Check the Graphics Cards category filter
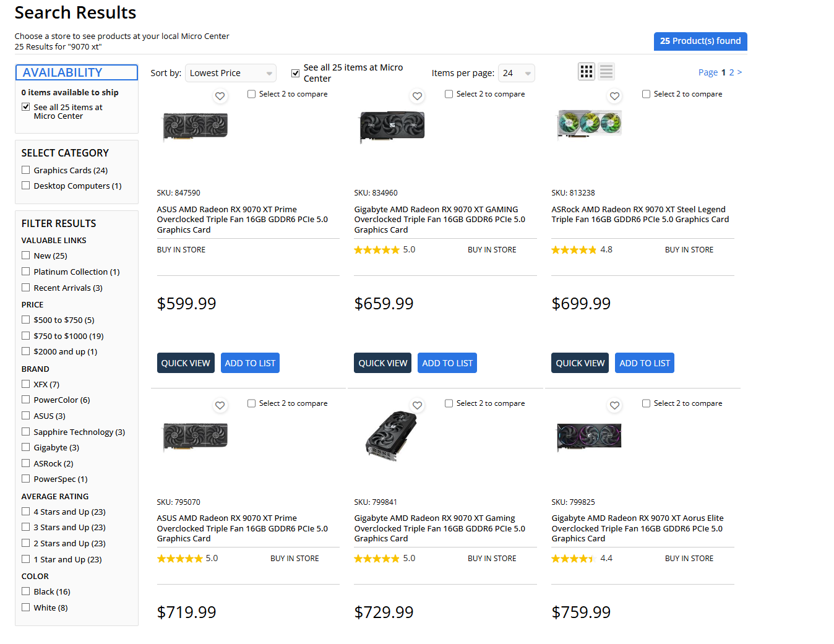The image size is (834, 644). (26, 170)
